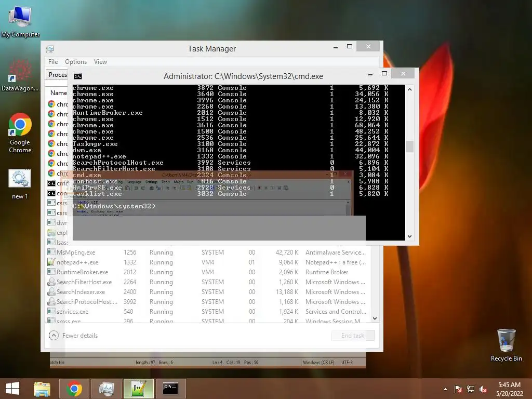The width and height of the screenshot is (532, 399).
Task: Click the Taskmgr.exe line in cmd output
Action: pos(230,144)
